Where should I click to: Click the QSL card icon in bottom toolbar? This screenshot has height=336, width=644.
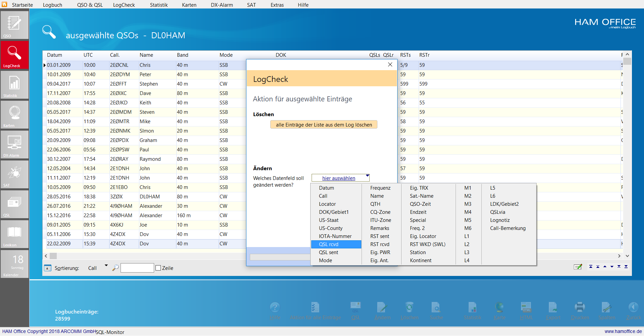356,307
